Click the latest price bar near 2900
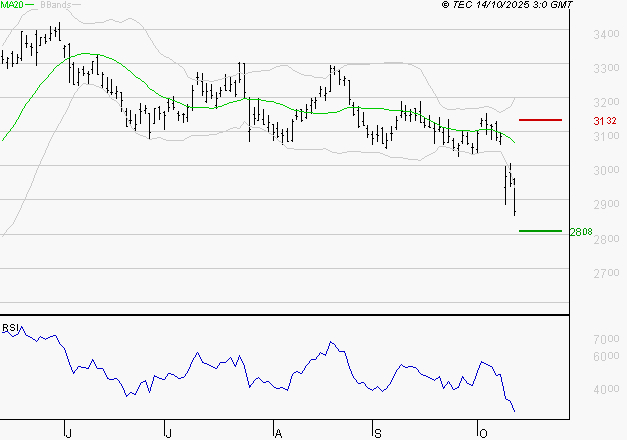This screenshot has height=440, width=627. click(x=515, y=197)
